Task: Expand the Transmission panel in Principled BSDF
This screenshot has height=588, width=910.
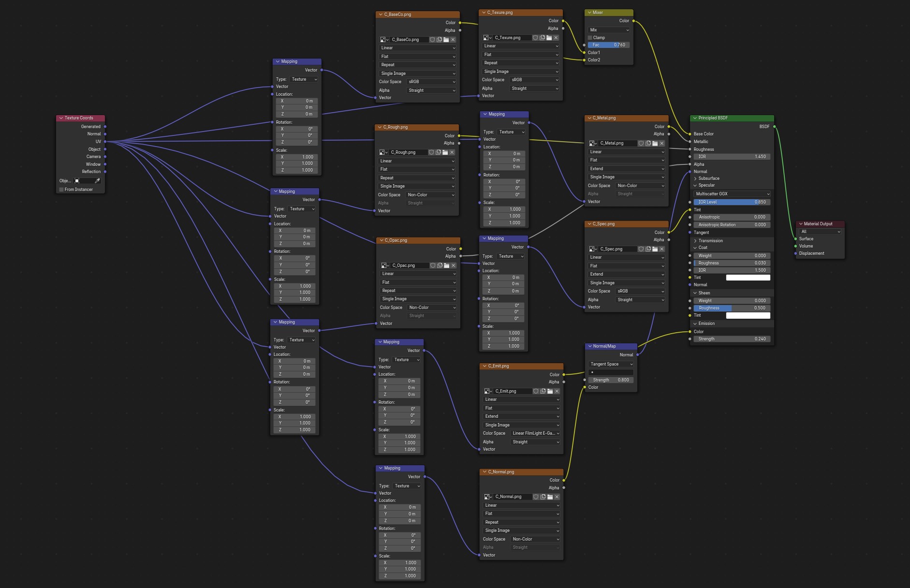Action: [x=696, y=241]
